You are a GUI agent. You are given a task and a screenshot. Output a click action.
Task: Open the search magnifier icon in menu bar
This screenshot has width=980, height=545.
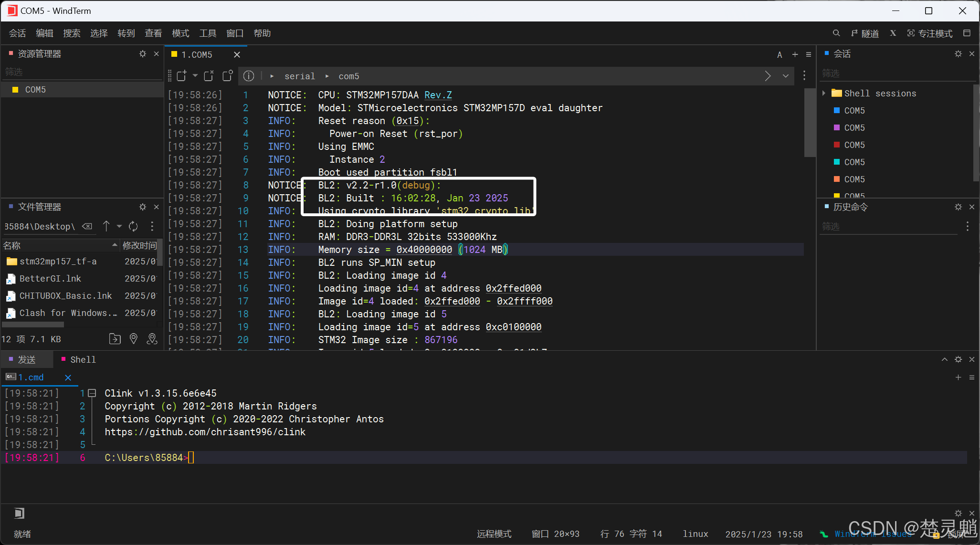(836, 33)
